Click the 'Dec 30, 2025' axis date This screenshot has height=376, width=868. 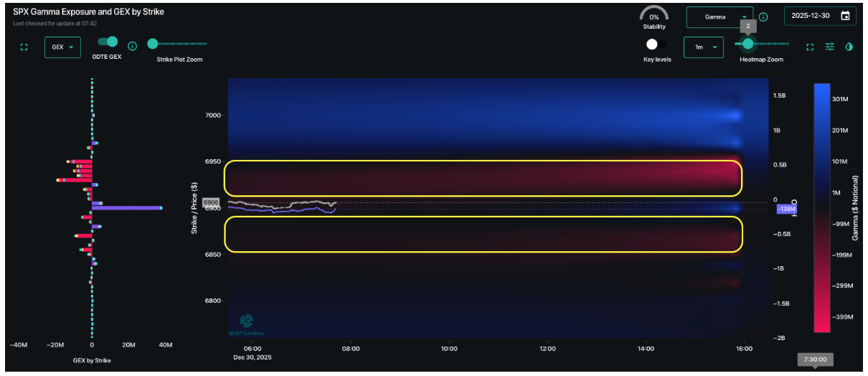coord(251,357)
